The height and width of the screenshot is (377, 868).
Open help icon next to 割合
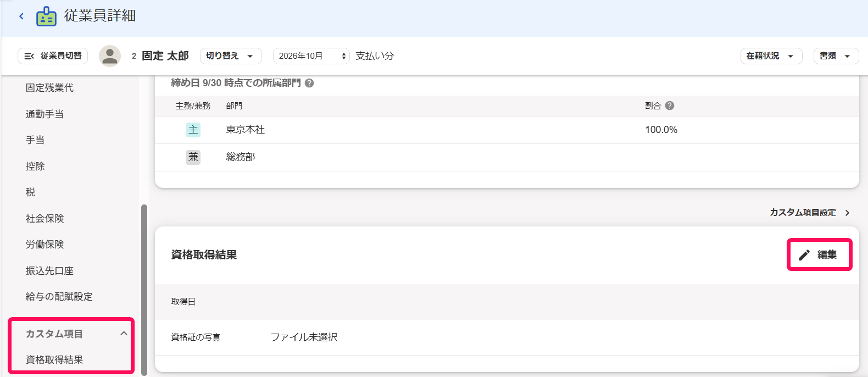(669, 106)
